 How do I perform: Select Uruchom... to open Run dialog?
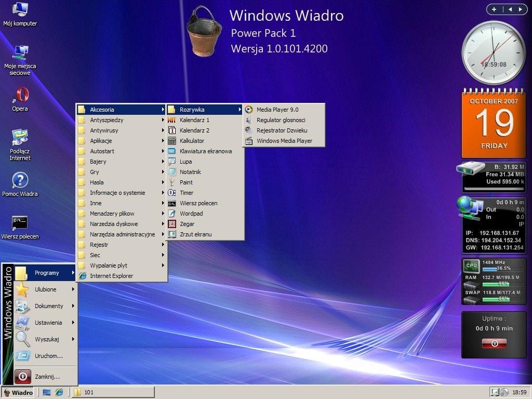tap(45, 356)
